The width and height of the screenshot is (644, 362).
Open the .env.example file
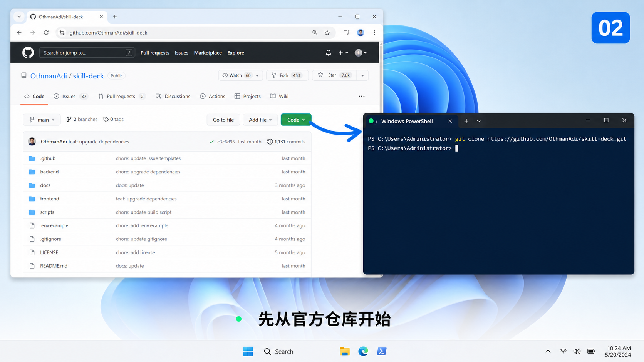coord(54,225)
